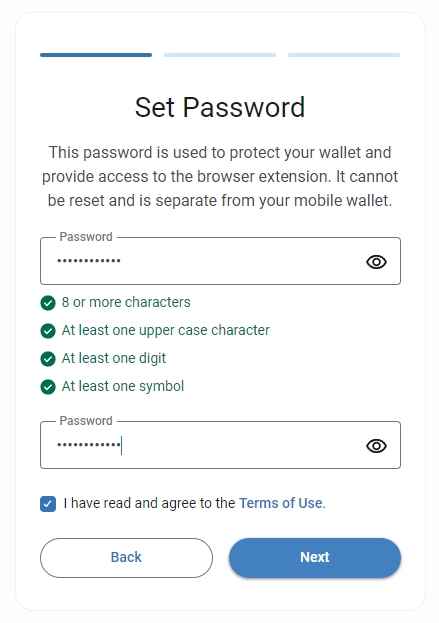Focus the first Password input field

tap(220, 261)
